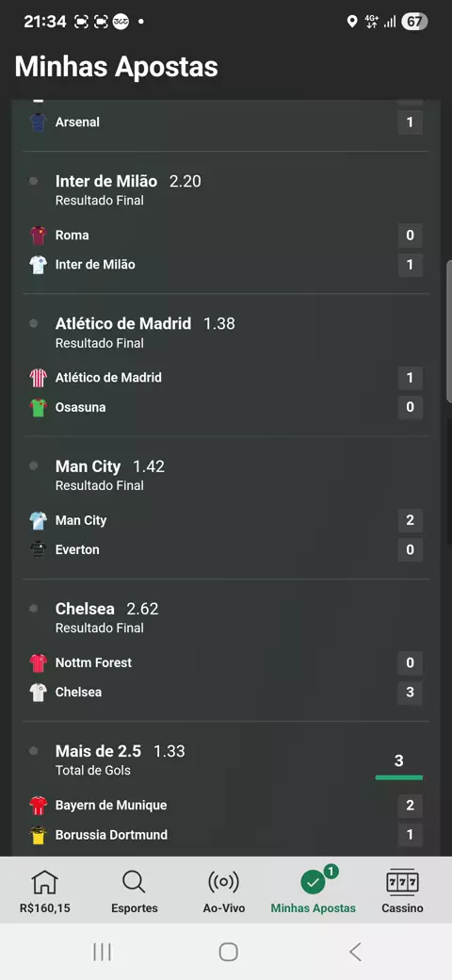Image resolution: width=452 pixels, height=980 pixels.
Task: Tap the status dot beside Chelsea 2.62
Action: 33,608
